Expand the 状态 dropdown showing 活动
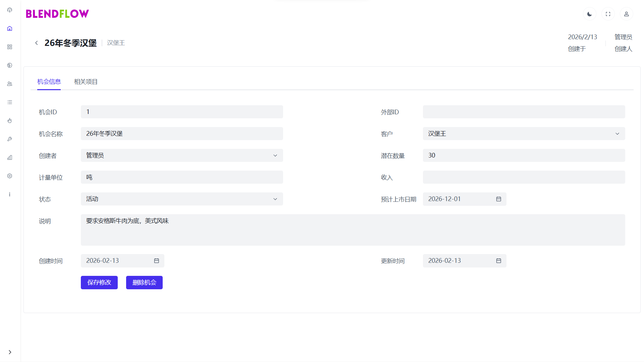 [181, 199]
